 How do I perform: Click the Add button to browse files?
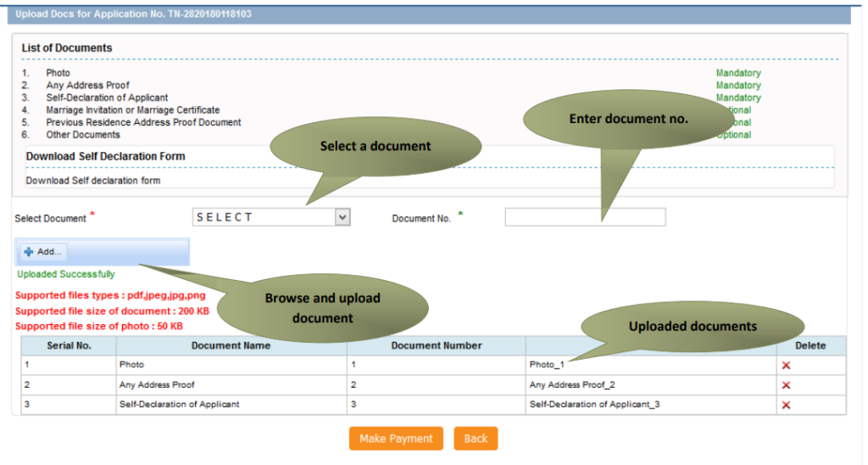pyautogui.click(x=43, y=252)
